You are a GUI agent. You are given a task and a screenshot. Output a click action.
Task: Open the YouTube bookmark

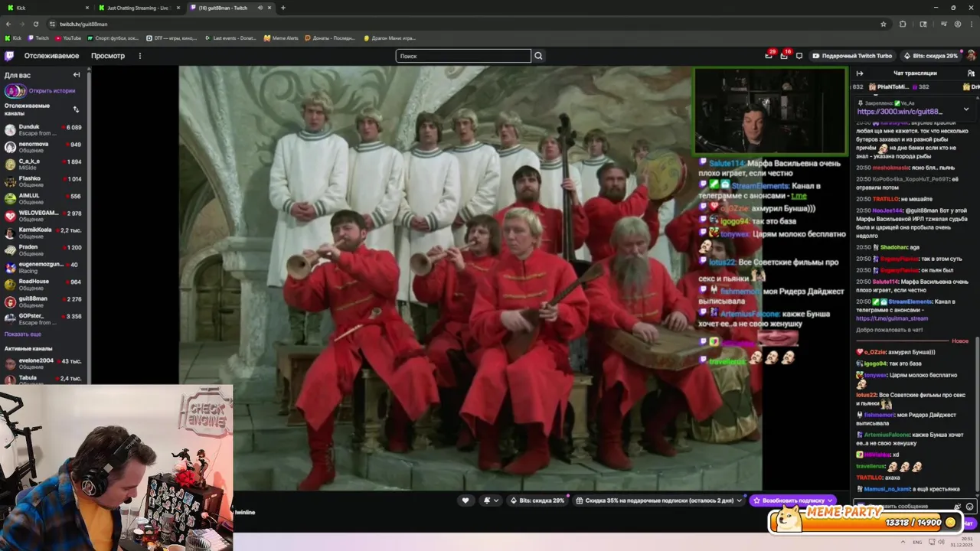(x=68, y=37)
